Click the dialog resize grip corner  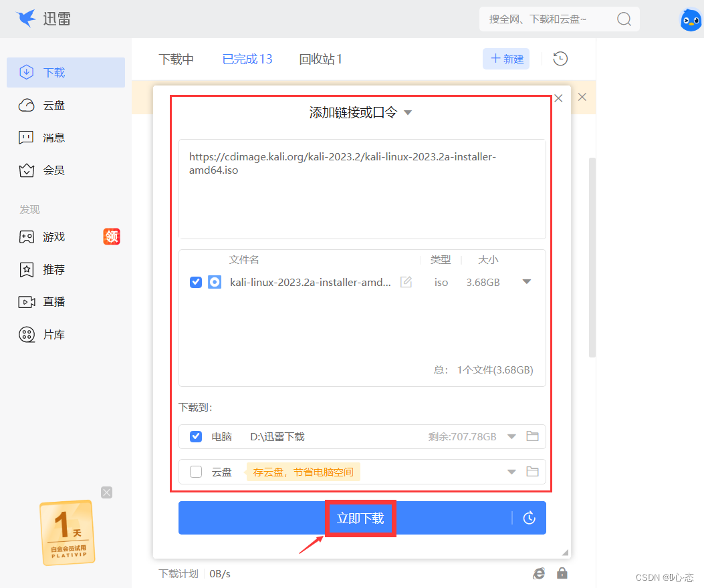click(x=565, y=553)
